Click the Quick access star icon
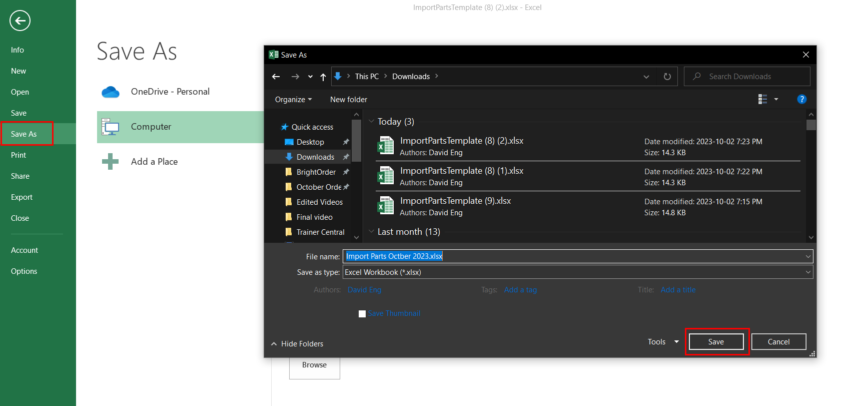The width and height of the screenshot is (868, 406). point(285,127)
